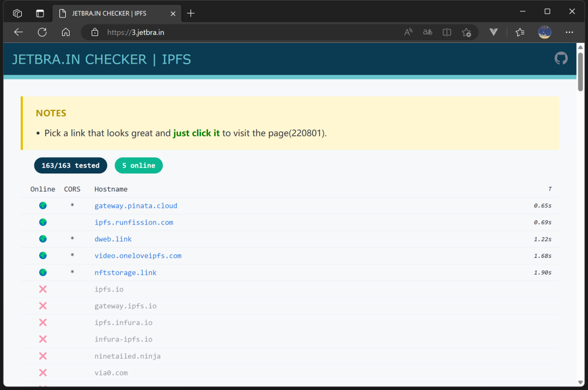Image resolution: width=588 pixels, height=390 pixels.
Task: Go back to the previous page
Action: pyautogui.click(x=19, y=32)
